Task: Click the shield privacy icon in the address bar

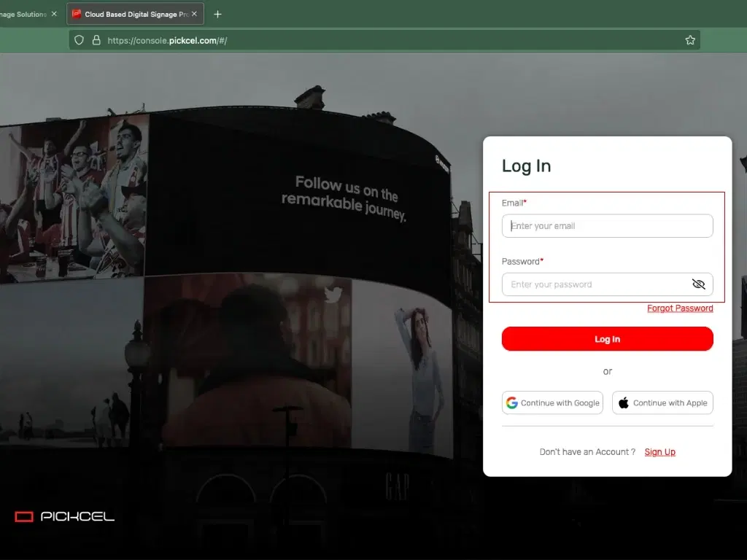Action: pyautogui.click(x=78, y=40)
